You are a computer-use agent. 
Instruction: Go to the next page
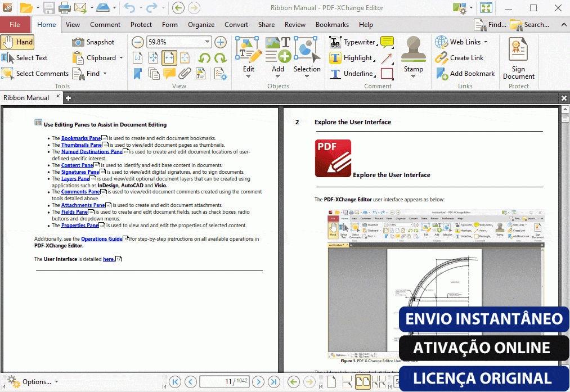(x=258, y=381)
